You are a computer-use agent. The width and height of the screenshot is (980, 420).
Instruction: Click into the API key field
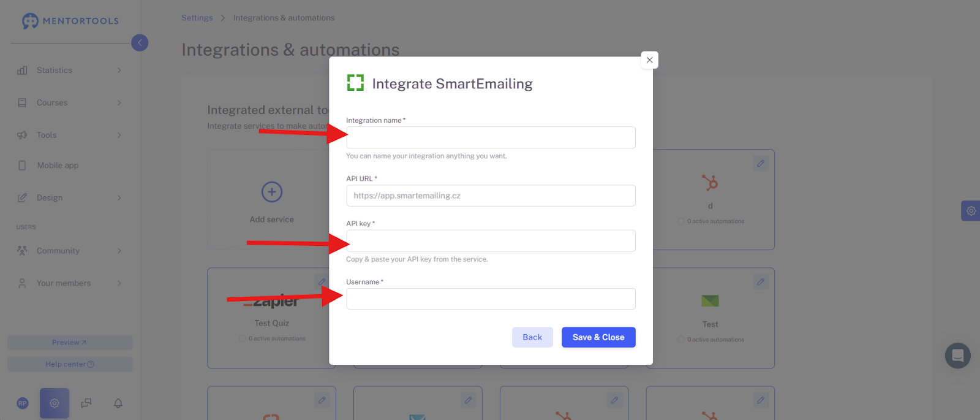click(491, 241)
